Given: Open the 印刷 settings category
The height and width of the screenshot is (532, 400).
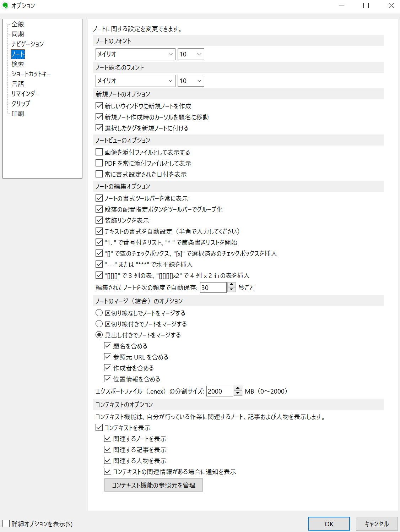Looking at the screenshot, I should [x=18, y=114].
